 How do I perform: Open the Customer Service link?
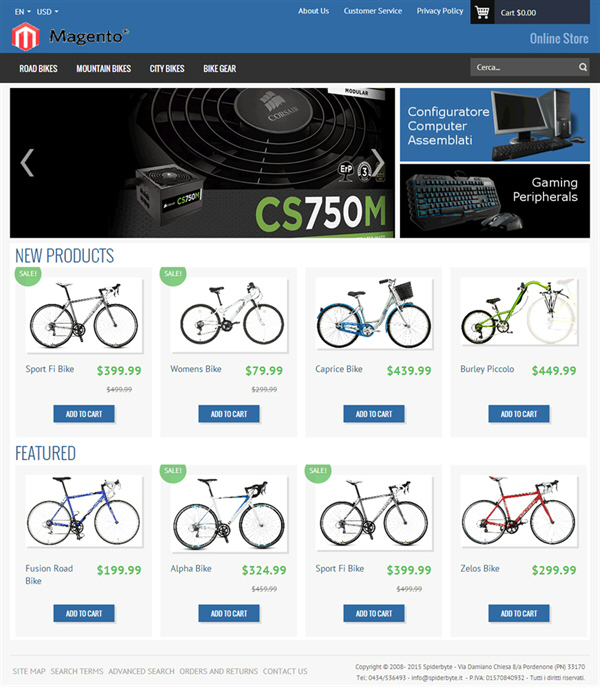(373, 11)
